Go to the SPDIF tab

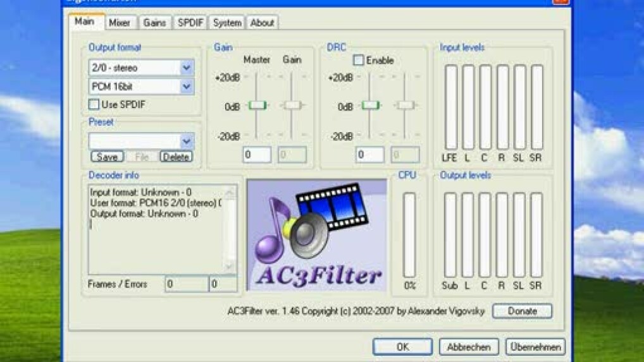(x=190, y=23)
